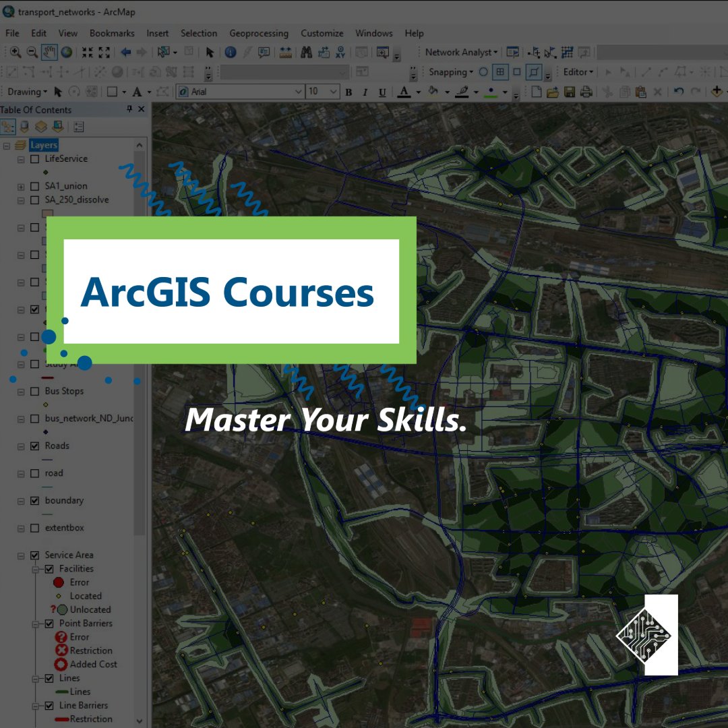This screenshot has height=728, width=728.
Task: Open the HTML Popup tool
Action: pyautogui.click(x=264, y=52)
